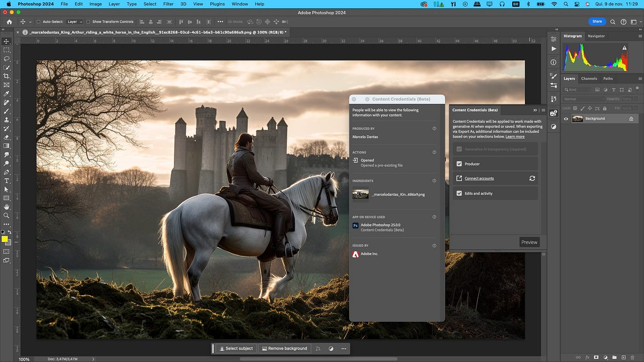This screenshot has height=362, width=644.
Task: Uncheck the Producer checkbox
Action: click(459, 164)
